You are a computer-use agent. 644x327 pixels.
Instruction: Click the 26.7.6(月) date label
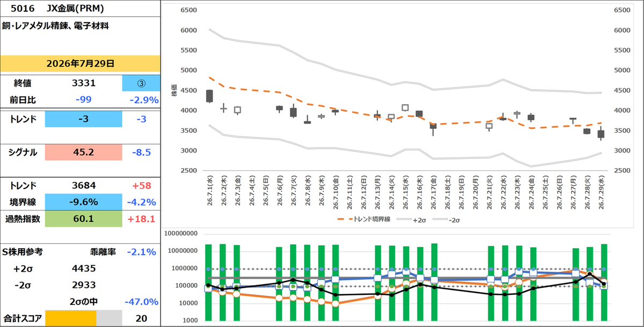coord(279,192)
